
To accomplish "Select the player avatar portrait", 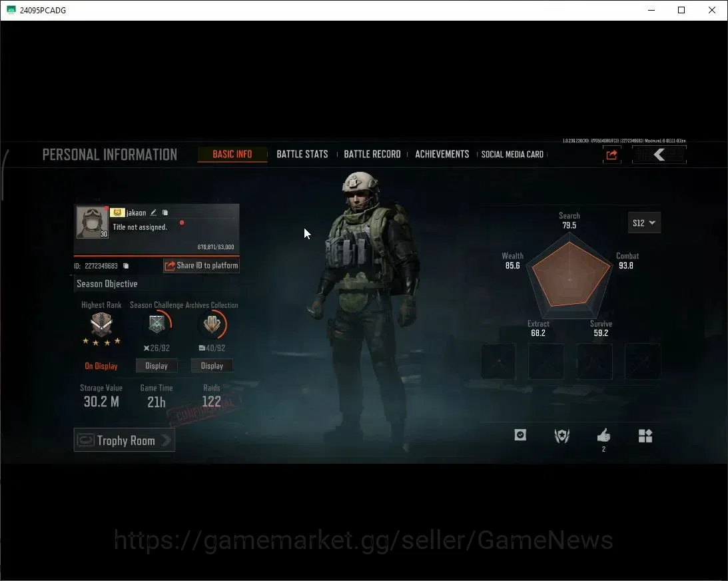I will tap(92, 223).
